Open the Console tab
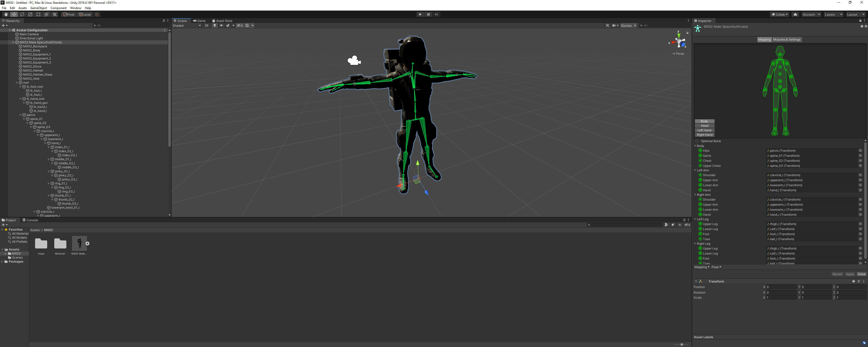The image size is (868, 347). pos(30,220)
